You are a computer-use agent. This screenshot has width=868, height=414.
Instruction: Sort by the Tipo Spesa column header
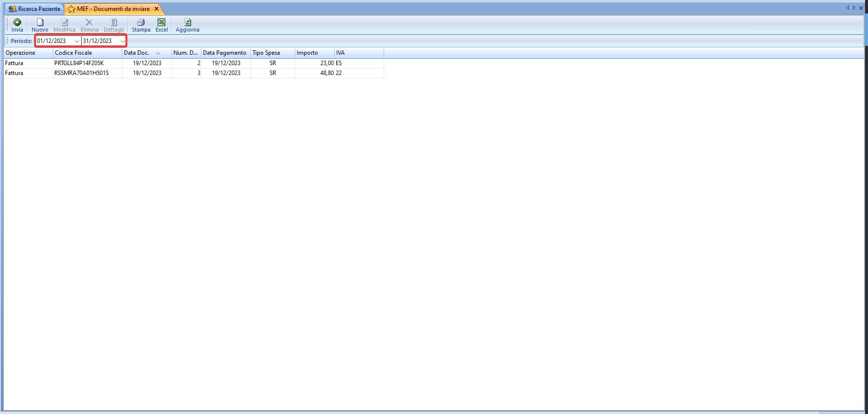click(x=273, y=53)
